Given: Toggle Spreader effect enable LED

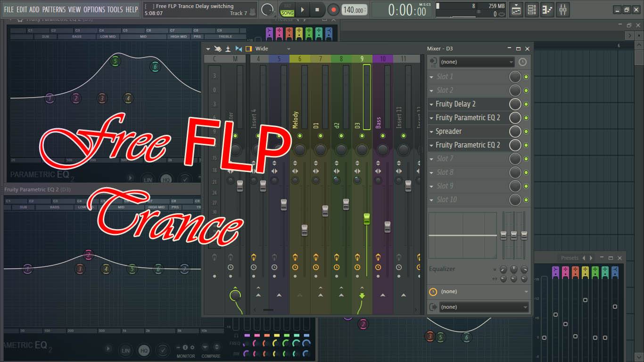Looking at the screenshot, I should (526, 132).
